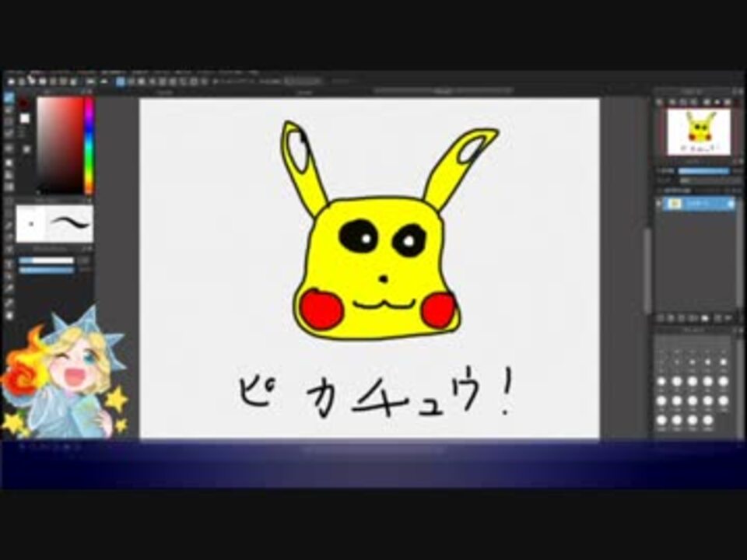Enable the Radial snap guide icon

163,82
